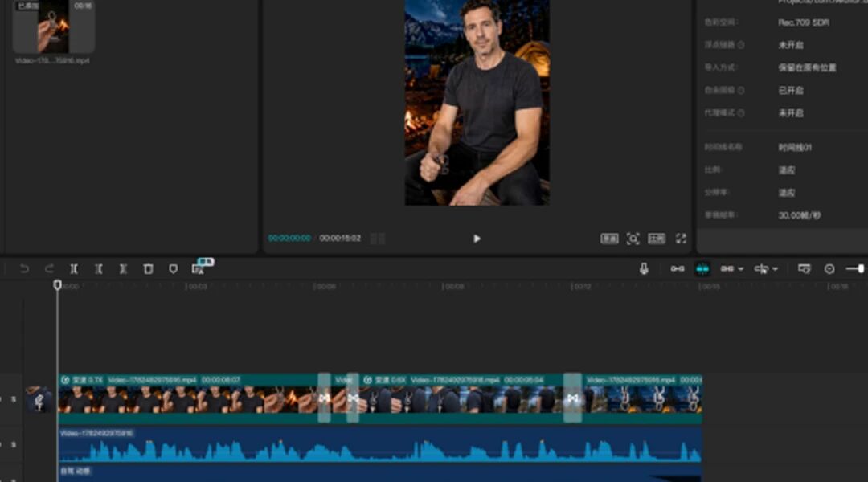The image size is (868, 482).
Task: Toggle the preview-axis icon beside zoom-out
Action: coord(805,269)
